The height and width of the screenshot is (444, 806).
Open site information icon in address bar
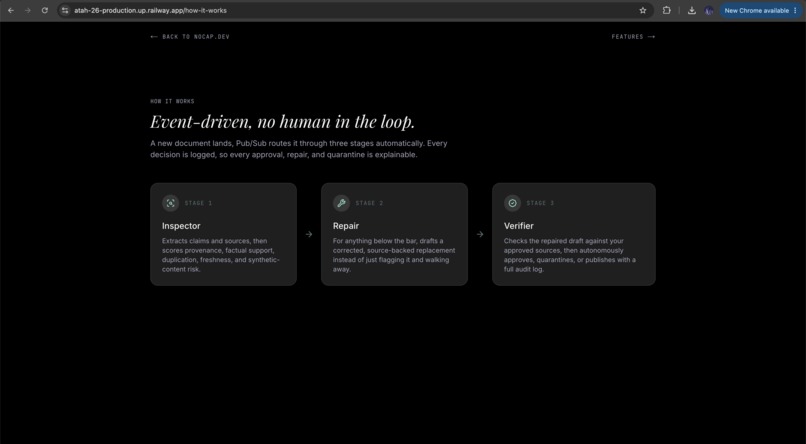65,10
